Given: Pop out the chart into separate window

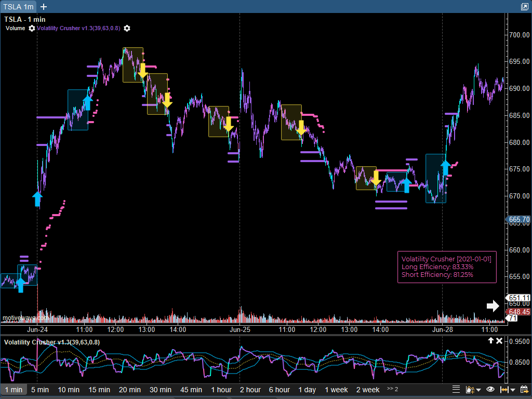Looking at the screenshot, I should [525, 6].
